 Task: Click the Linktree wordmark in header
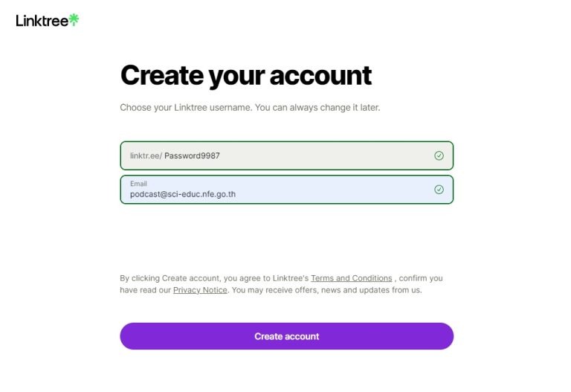click(x=42, y=21)
